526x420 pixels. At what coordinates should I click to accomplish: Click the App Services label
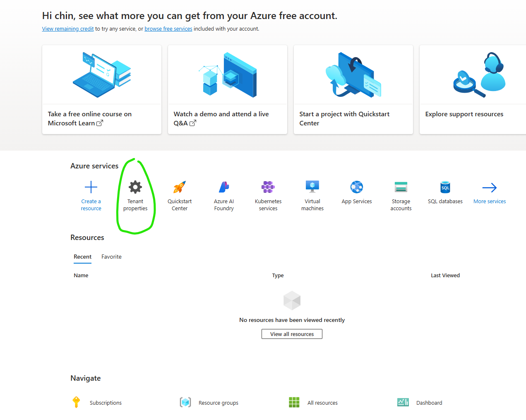click(x=357, y=202)
